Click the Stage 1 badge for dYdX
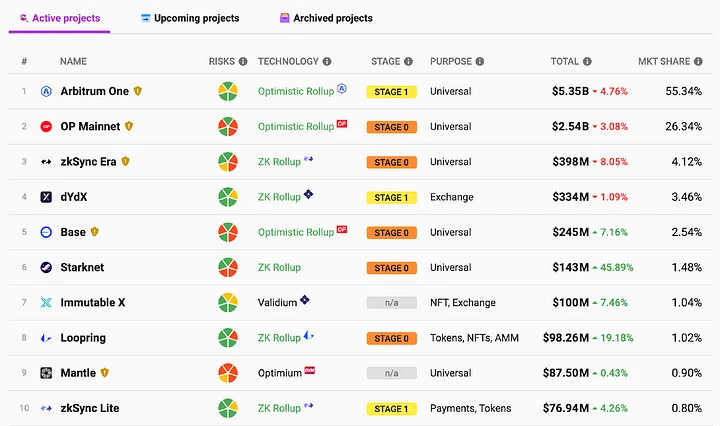 [391, 197]
